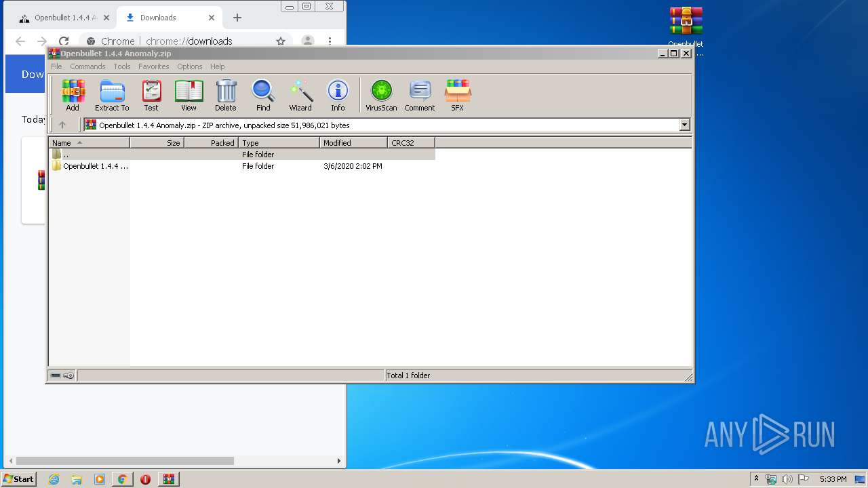Viewport: 868px width, 488px height.
Task: Open Opera browser taskbar icon
Action: click(145, 479)
